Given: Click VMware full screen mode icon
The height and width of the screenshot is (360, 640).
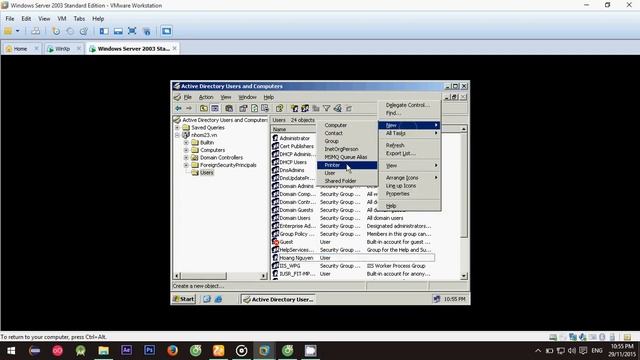Looking at the screenshot, I should (x=132, y=31).
